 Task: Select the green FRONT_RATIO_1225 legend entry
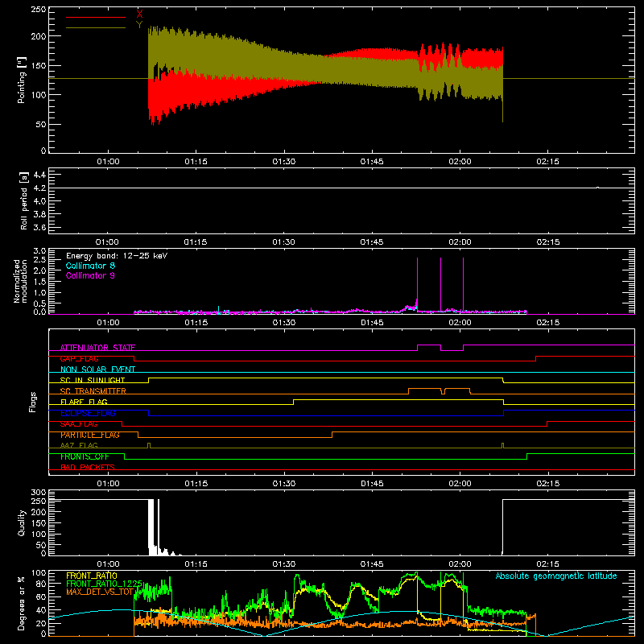pos(105,584)
